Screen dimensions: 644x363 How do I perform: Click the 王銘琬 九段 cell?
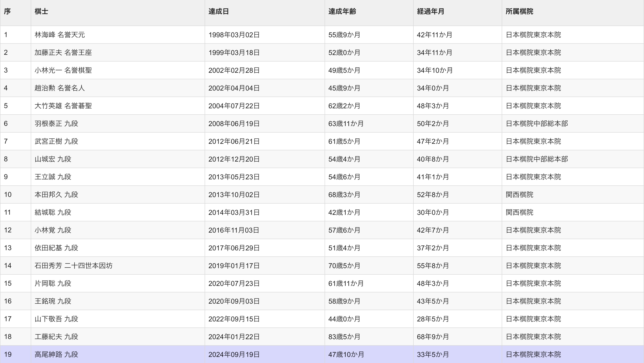click(x=53, y=301)
